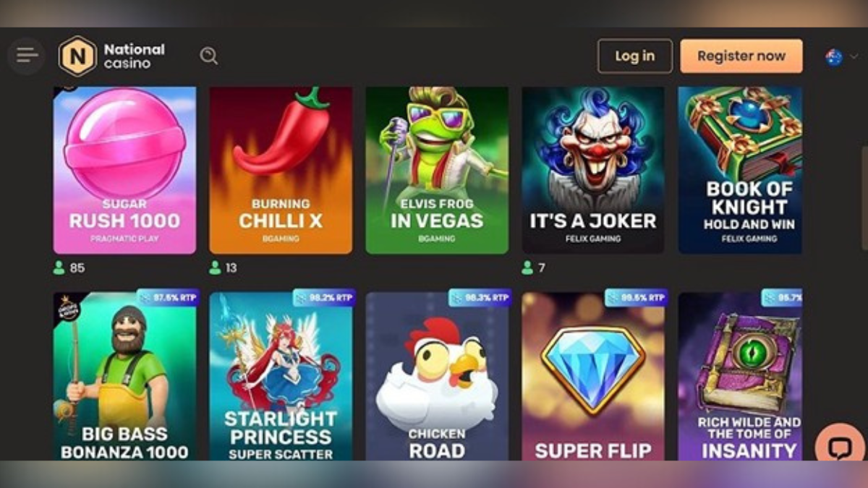Screen dimensions: 868x488
Task: Open the Sugar Rush 1000 game
Action: pos(124,171)
